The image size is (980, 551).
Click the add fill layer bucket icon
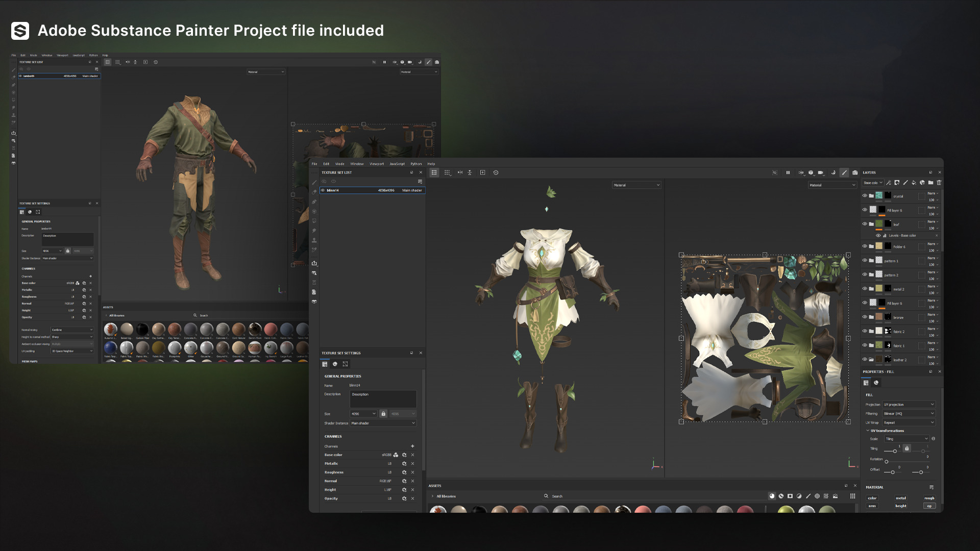coord(914,183)
